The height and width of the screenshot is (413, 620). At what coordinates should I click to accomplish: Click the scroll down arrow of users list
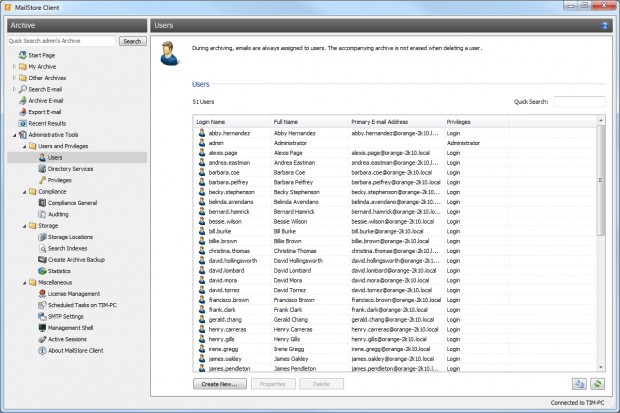pos(601,367)
